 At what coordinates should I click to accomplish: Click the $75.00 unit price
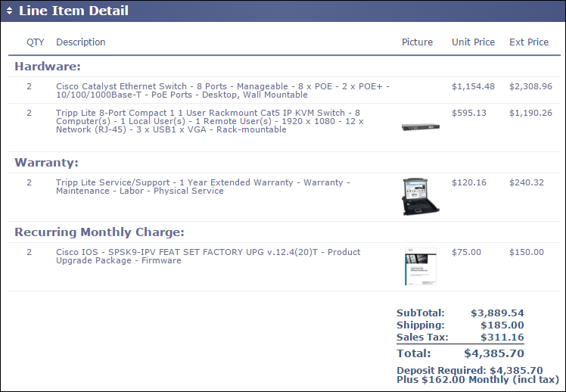click(x=466, y=252)
